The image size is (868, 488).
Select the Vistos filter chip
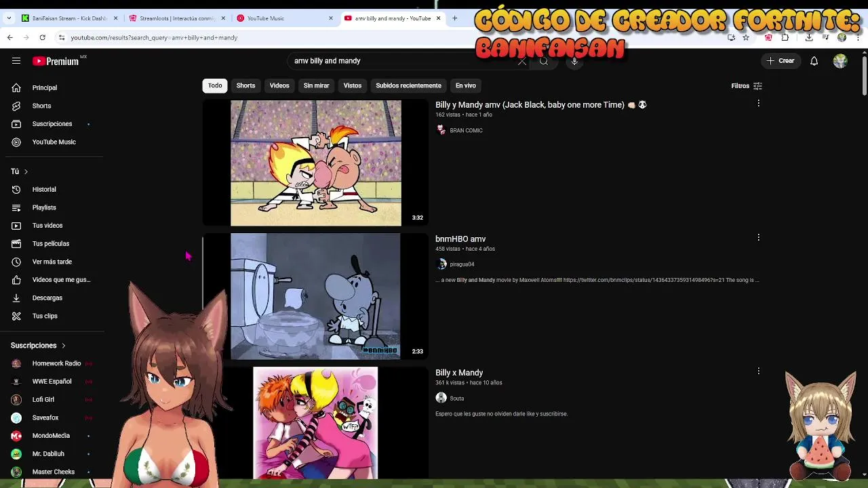click(x=353, y=85)
